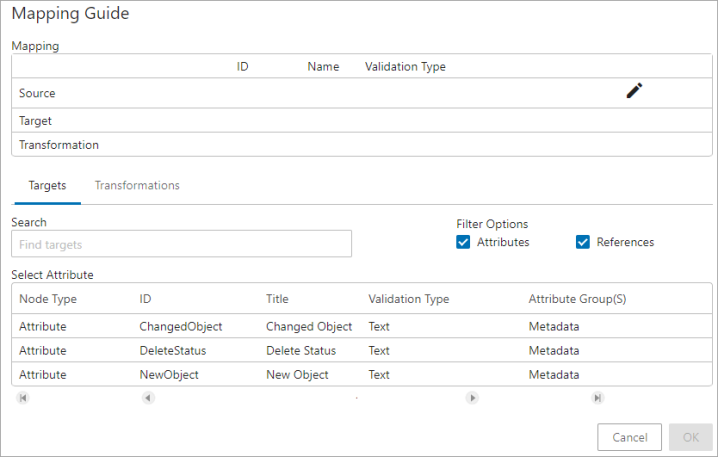Viewport: 718px width, 457px height.
Task: Go to first page of attributes
Action: point(22,397)
